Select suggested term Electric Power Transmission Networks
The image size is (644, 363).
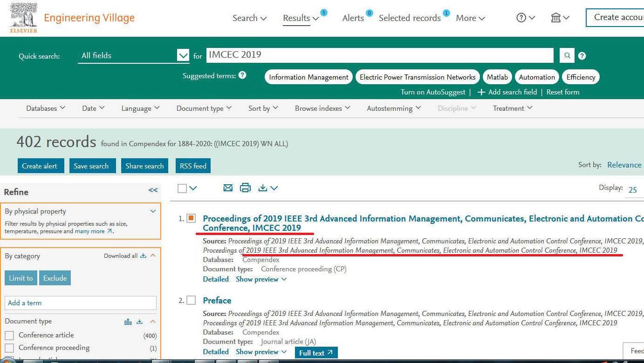coord(418,77)
